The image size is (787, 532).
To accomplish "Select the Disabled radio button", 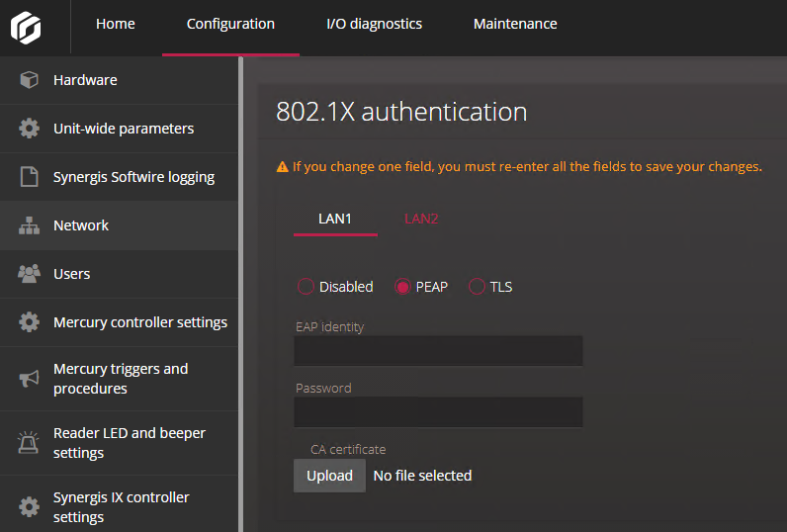I will (x=306, y=287).
